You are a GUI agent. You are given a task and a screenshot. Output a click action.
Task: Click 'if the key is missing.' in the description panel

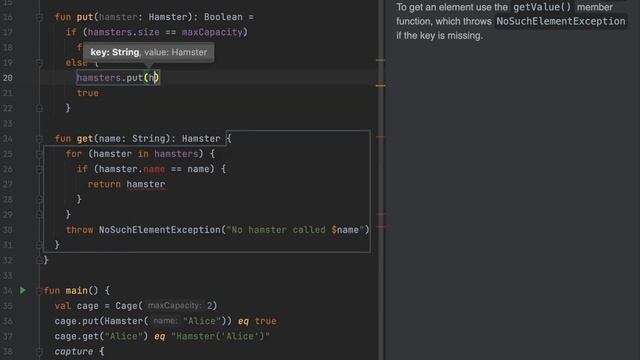pyautogui.click(x=439, y=36)
